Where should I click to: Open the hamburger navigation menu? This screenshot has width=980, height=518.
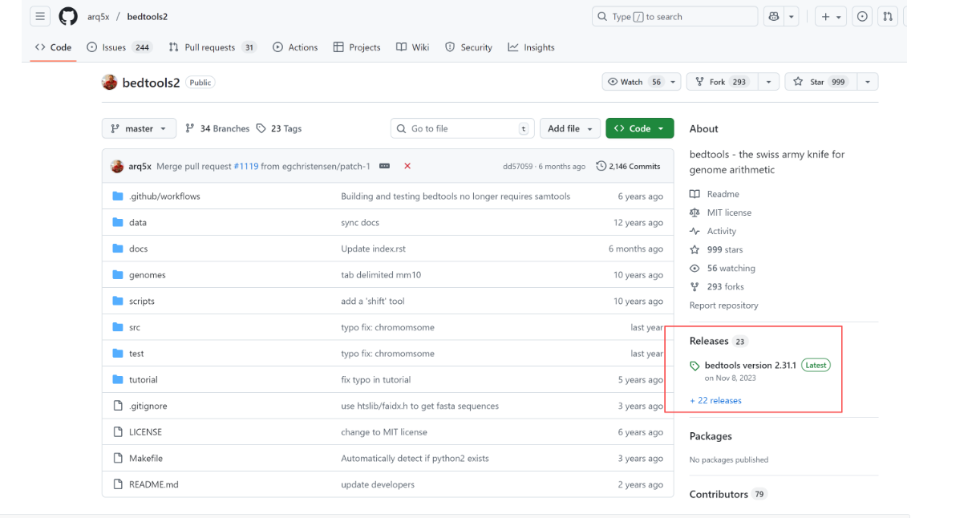[x=40, y=16]
